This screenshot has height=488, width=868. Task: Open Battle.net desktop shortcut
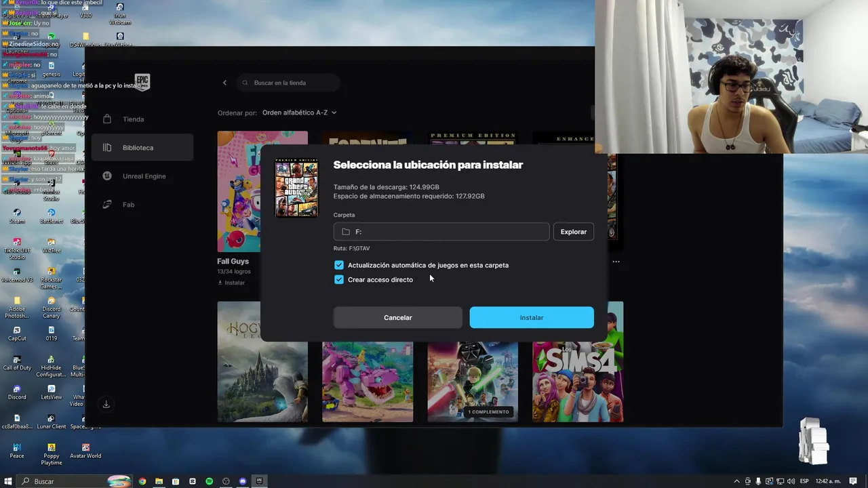click(x=51, y=214)
